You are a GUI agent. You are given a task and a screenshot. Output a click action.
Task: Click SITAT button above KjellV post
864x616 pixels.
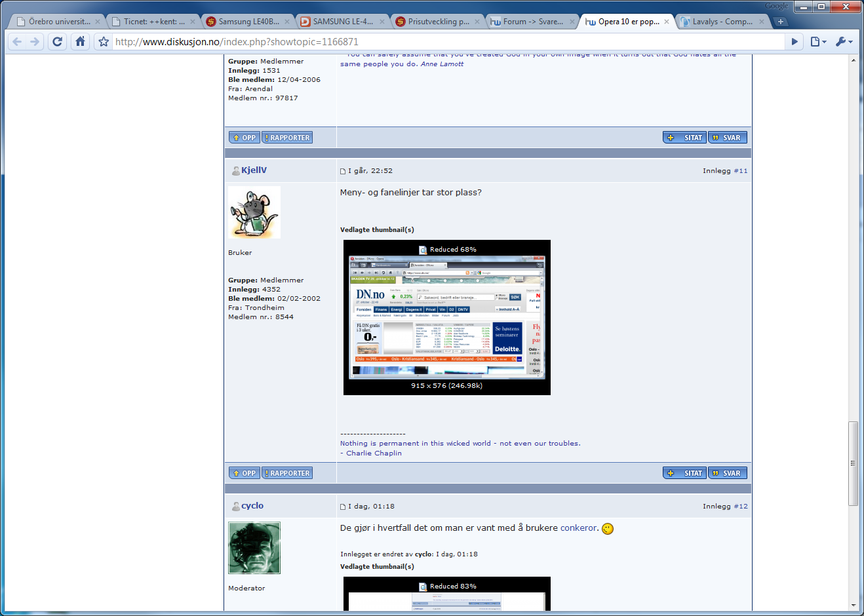click(x=684, y=138)
